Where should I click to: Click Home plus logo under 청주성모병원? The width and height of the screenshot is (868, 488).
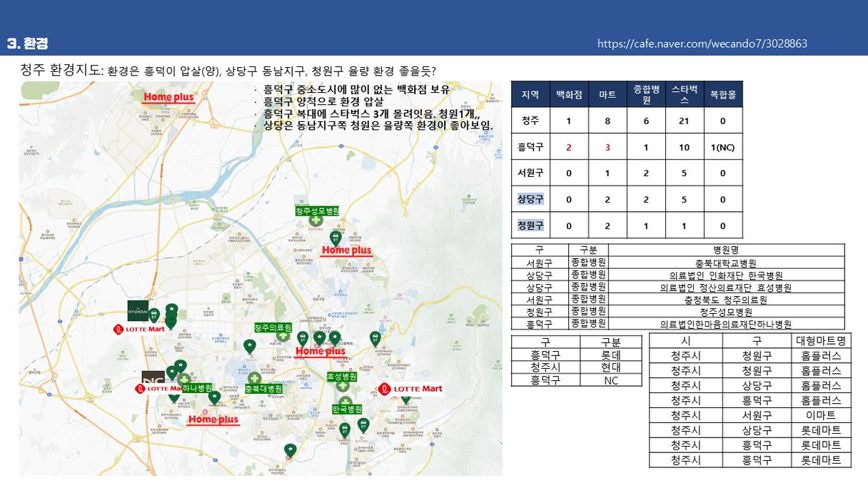[x=347, y=250]
